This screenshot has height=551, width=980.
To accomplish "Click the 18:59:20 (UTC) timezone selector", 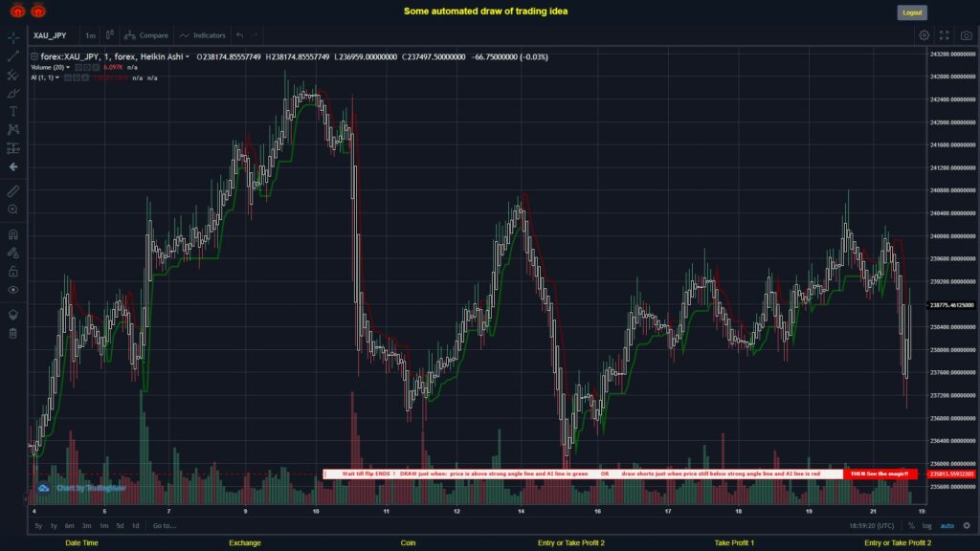I will (871, 526).
